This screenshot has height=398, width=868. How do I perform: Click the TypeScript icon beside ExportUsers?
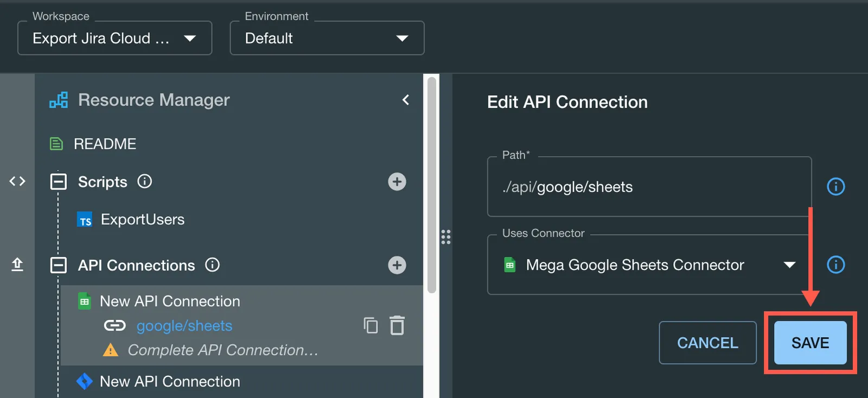click(x=85, y=220)
